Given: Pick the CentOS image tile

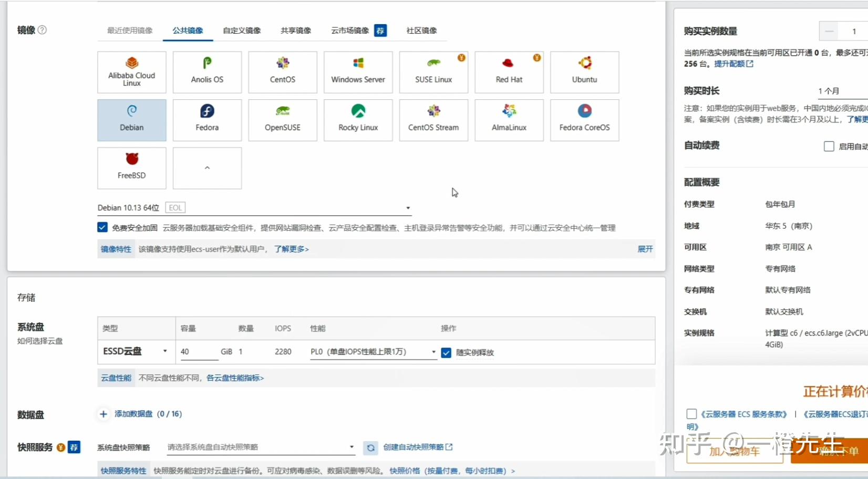Looking at the screenshot, I should pos(283,72).
